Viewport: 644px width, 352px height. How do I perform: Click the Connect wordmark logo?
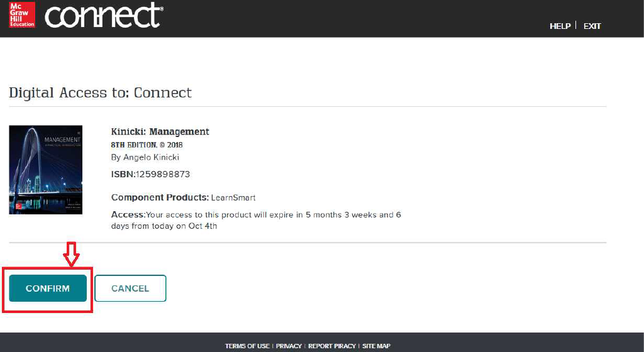pos(104,15)
